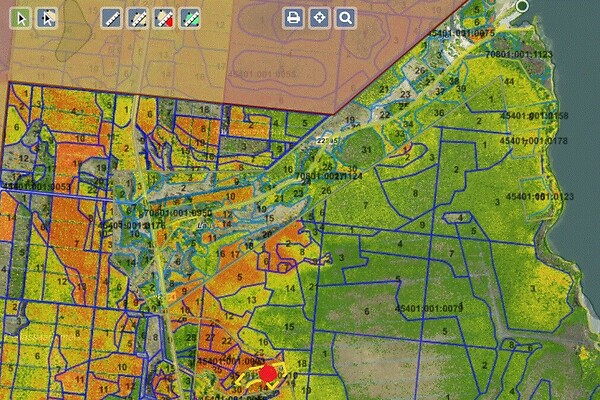Click parcel label 45401:001:0158
This screenshot has height=400, width=600.
click(x=534, y=116)
